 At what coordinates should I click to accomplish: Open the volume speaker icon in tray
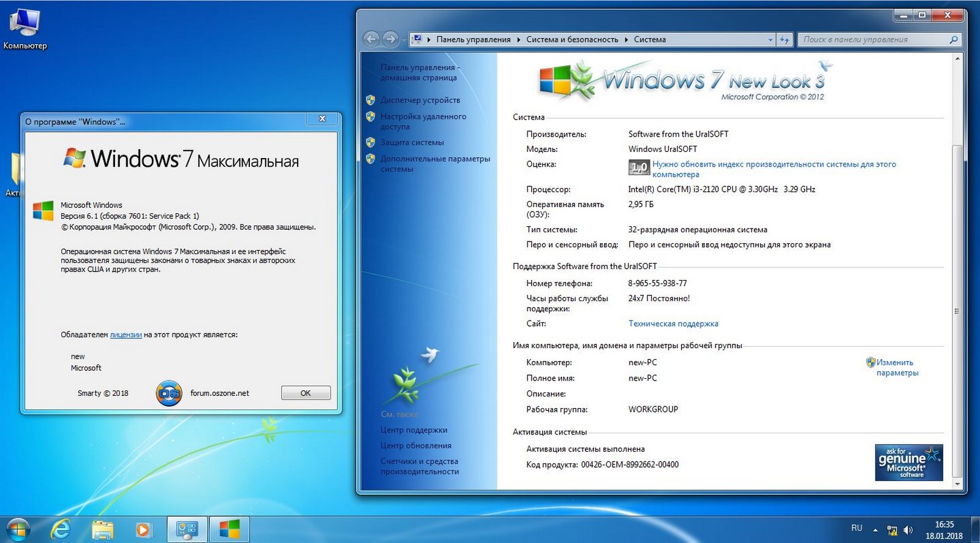coord(908,530)
